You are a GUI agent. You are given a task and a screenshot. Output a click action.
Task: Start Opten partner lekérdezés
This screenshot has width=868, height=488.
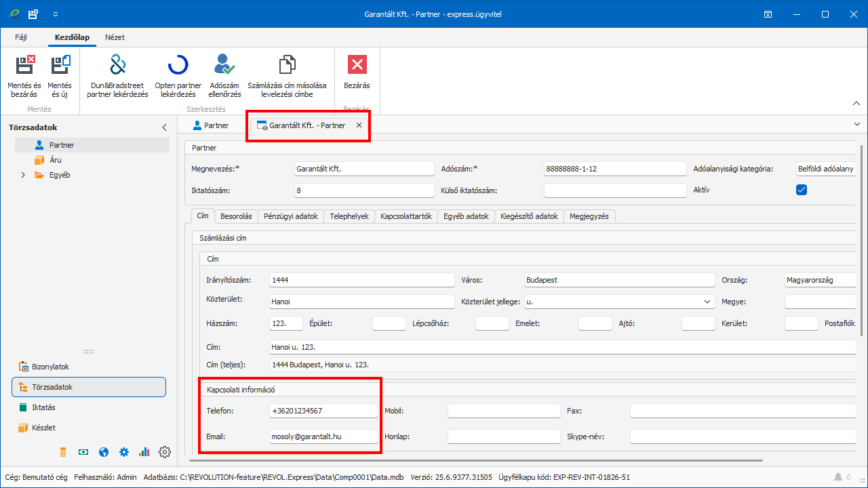[x=178, y=65]
